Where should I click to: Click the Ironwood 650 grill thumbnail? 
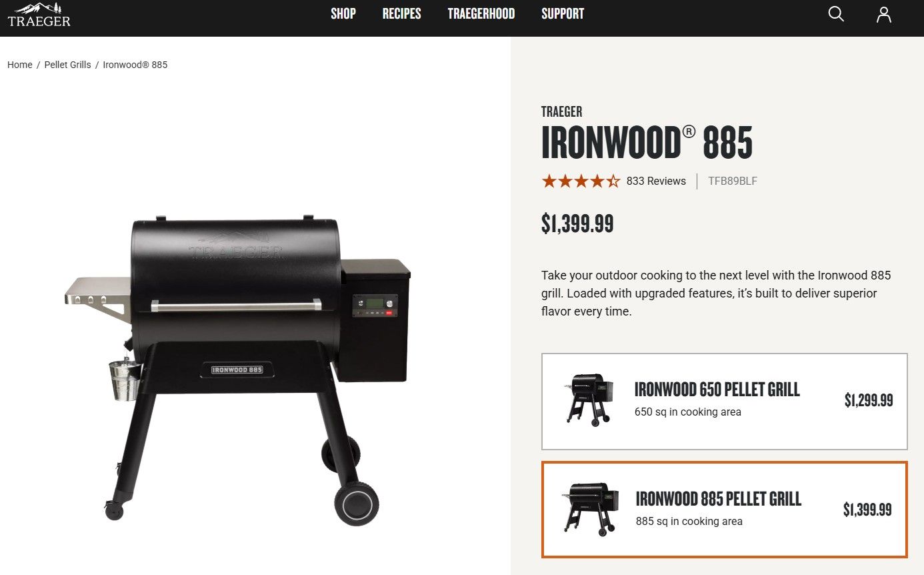pyautogui.click(x=587, y=400)
